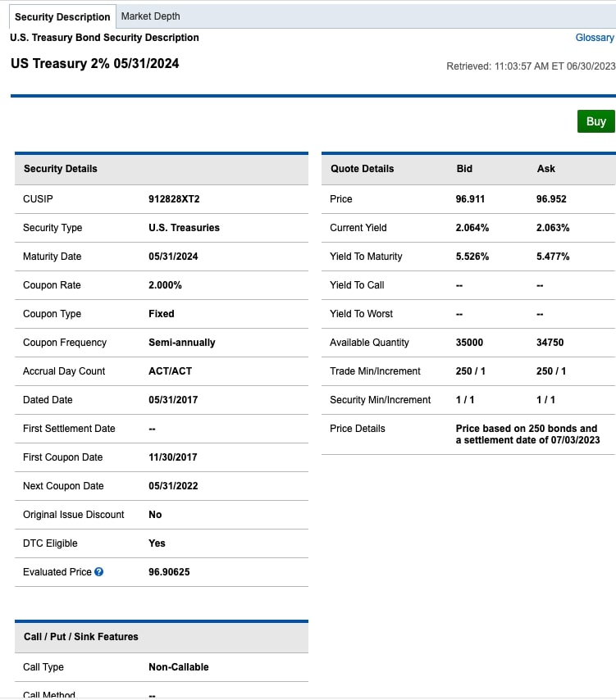616x700 pixels.
Task: Select dated date 05/31/2017
Action: [173, 400]
